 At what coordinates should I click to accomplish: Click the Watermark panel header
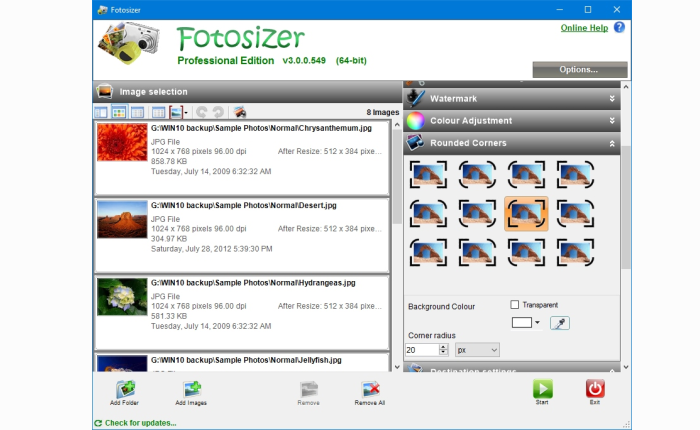pos(512,99)
